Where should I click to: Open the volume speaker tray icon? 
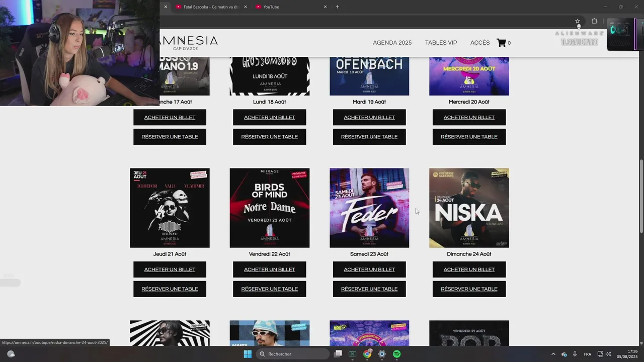tap(608, 354)
